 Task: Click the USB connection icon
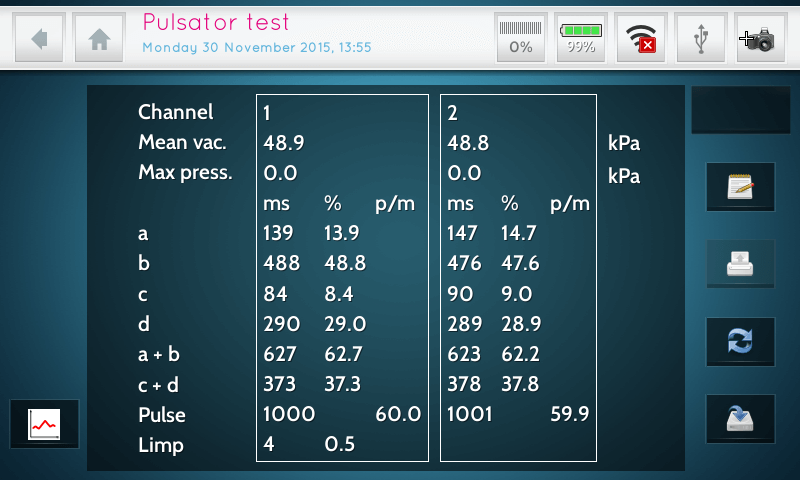(x=701, y=39)
